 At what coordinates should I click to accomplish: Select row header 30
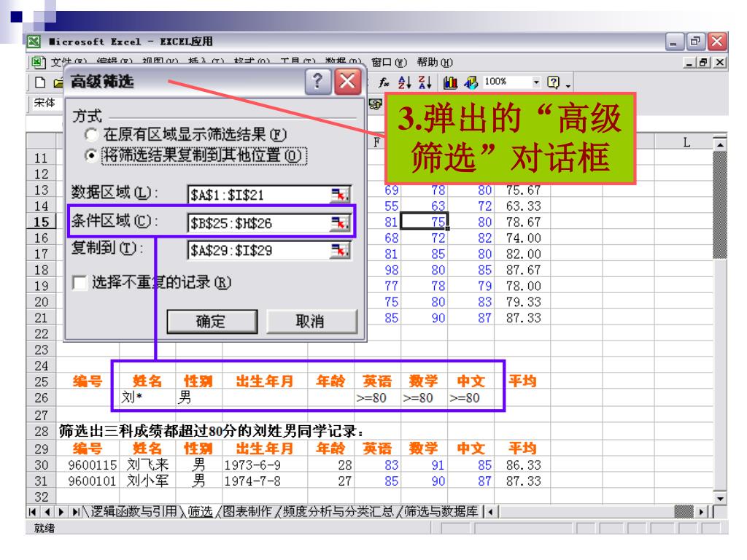(x=41, y=464)
